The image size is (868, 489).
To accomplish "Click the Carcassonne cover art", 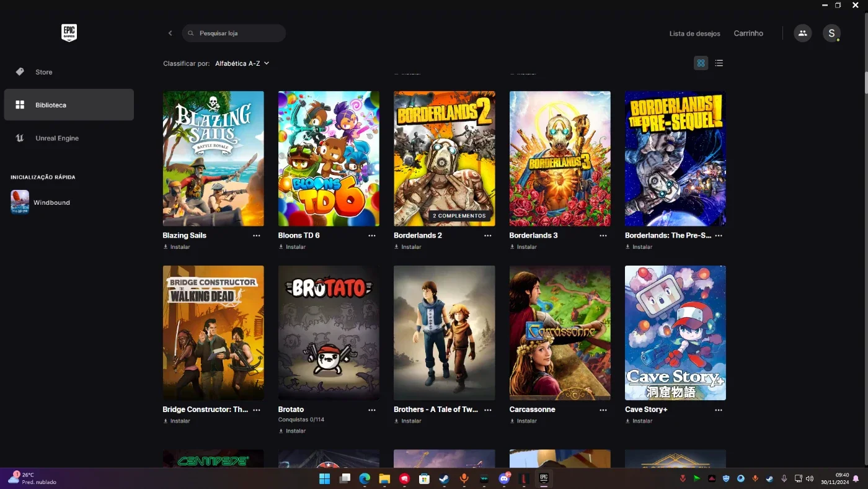I will click(560, 333).
